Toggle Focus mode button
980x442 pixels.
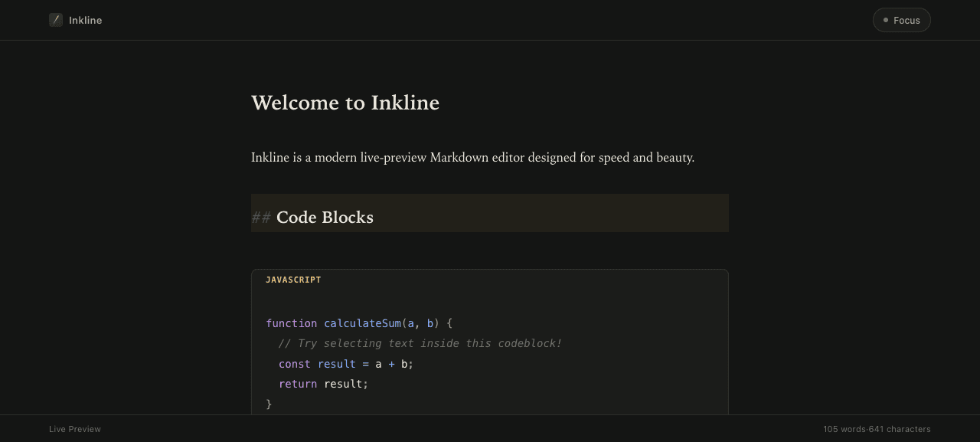coord(901,20)
